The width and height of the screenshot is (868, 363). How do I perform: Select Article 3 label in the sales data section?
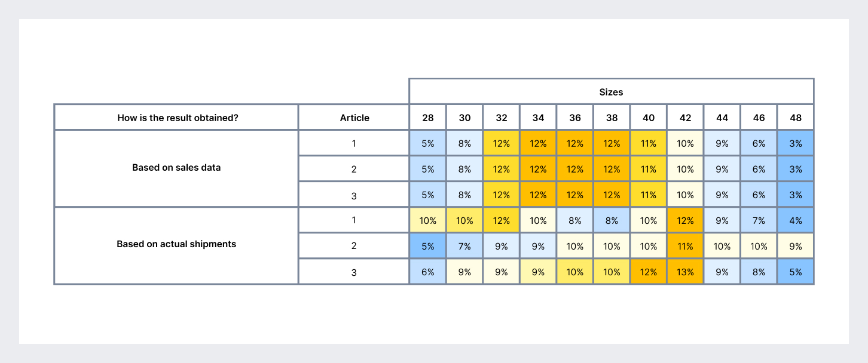point(354,195)
